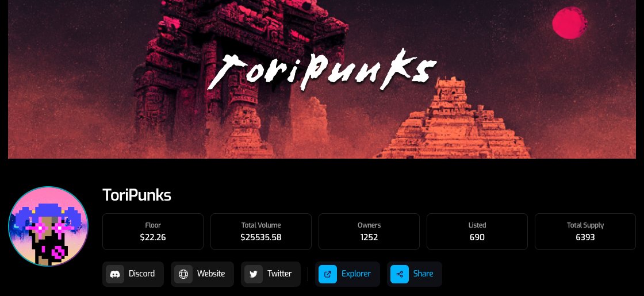Select the Floor price stat card

coord(153,232)
